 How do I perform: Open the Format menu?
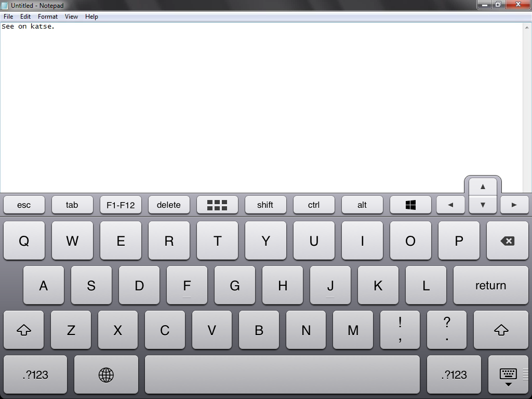(x=48, y=17)
